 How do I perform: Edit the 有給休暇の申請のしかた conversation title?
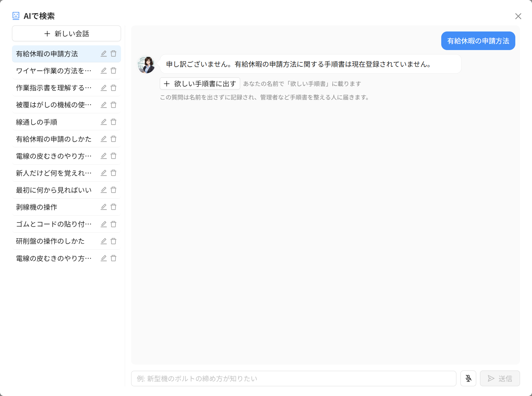click(104, 139)
